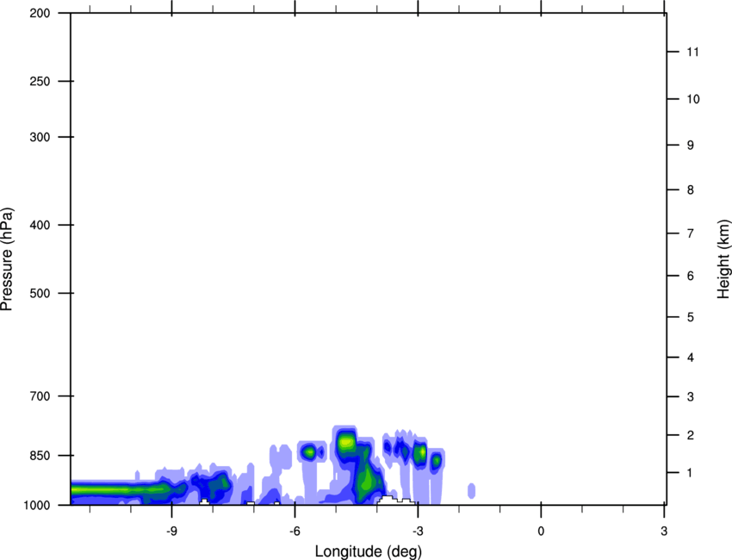This screenshot has width=732, height=560.
Task: Select the 200 pressure tick label
Action: (39, 14)
